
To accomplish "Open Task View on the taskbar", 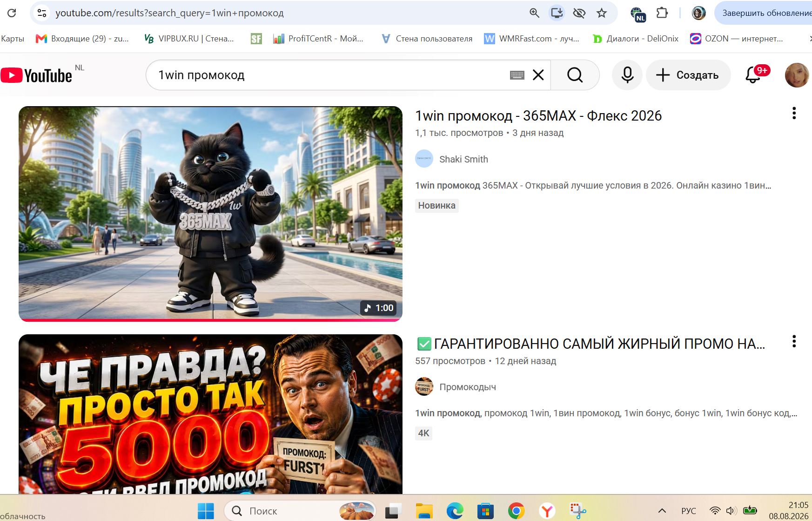I will [393, 511].
